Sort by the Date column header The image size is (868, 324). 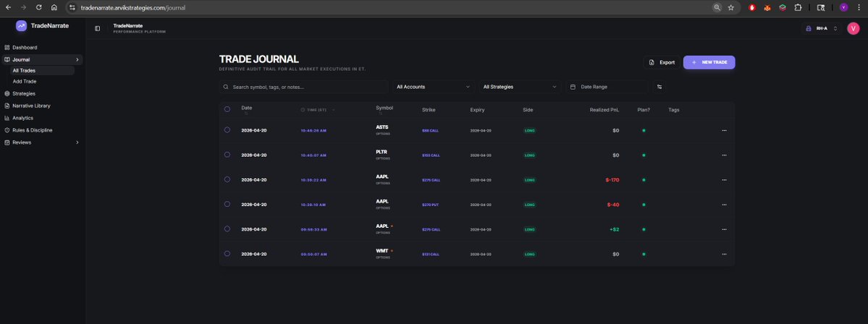pos(246,109)
